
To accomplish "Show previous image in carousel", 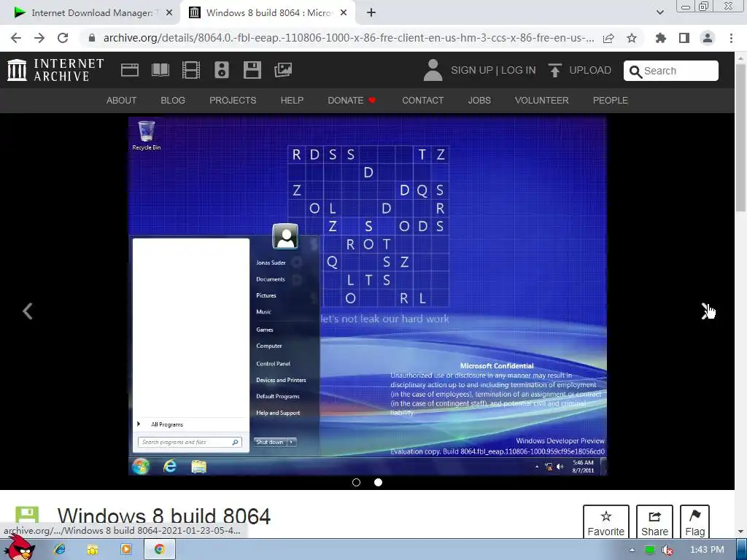I will (28, 311).
